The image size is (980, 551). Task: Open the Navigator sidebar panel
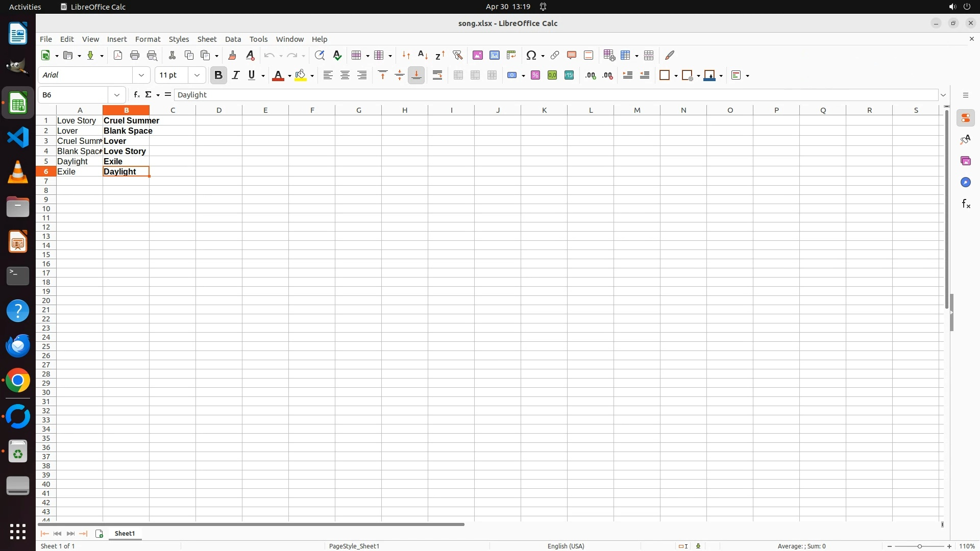pyautogui.click(x=966, y=183)
